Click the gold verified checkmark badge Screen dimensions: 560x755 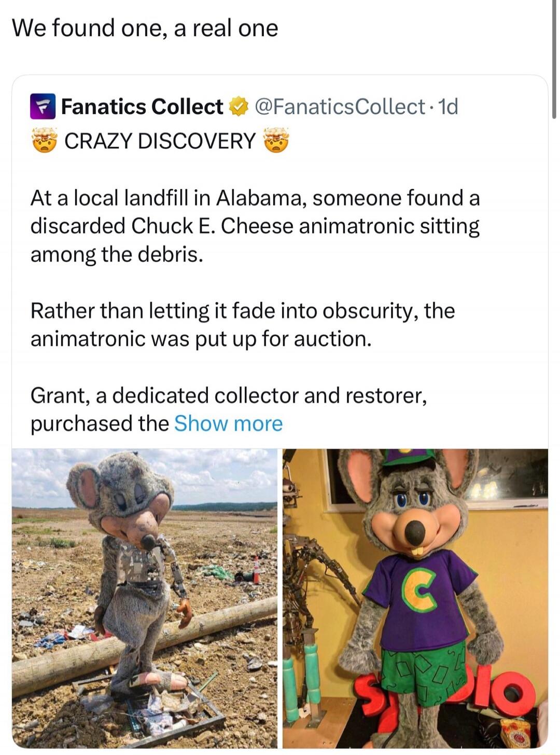click(239, 106)
